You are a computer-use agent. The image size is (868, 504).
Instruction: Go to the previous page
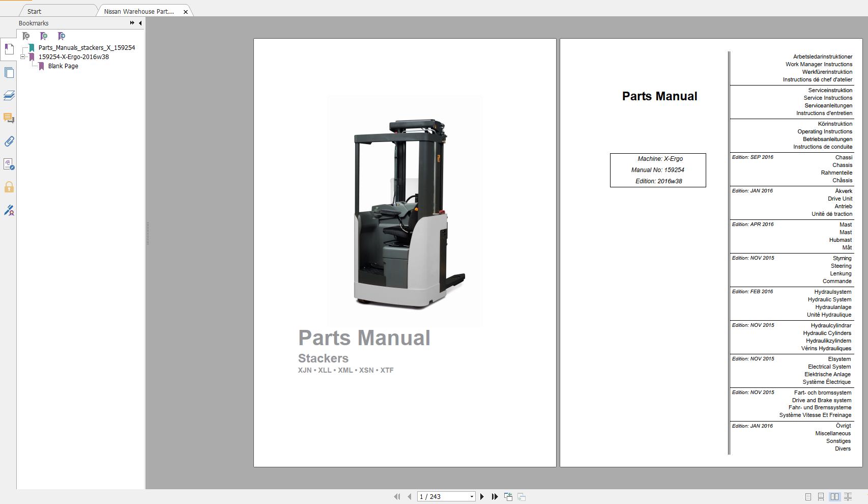[x=409, y=496]
